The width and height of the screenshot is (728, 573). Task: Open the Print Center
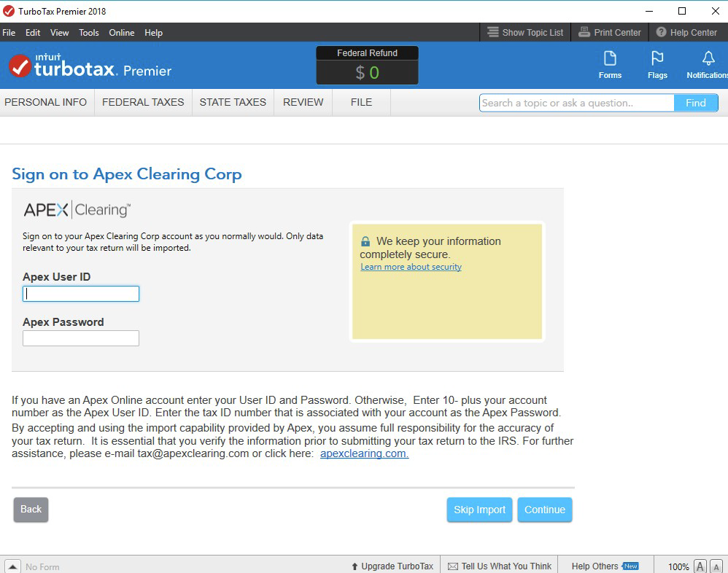click(x=610, y=33)
